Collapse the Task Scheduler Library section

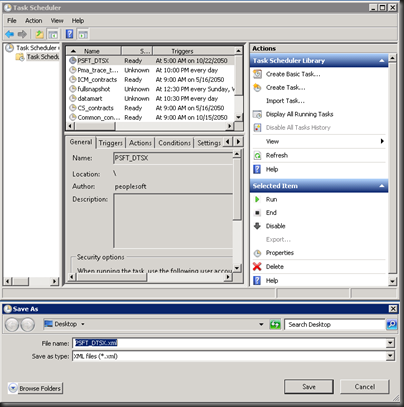click(382, 61)
